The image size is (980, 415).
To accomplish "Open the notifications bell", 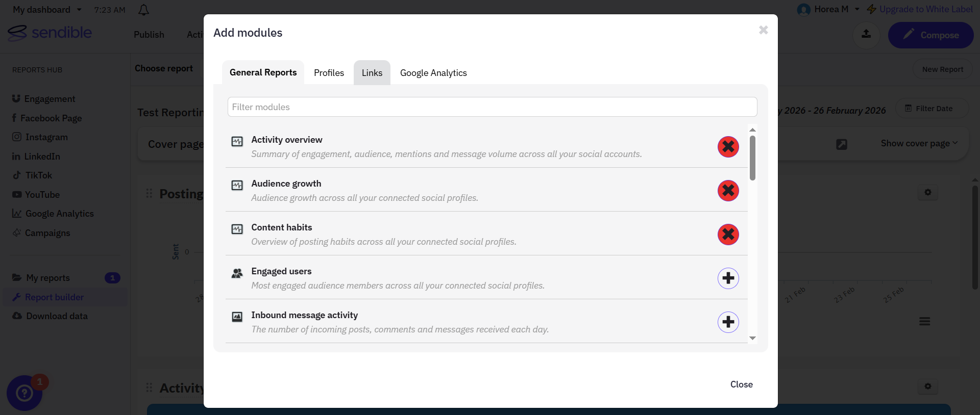I will pyautogui.click(x=144, y=10).
